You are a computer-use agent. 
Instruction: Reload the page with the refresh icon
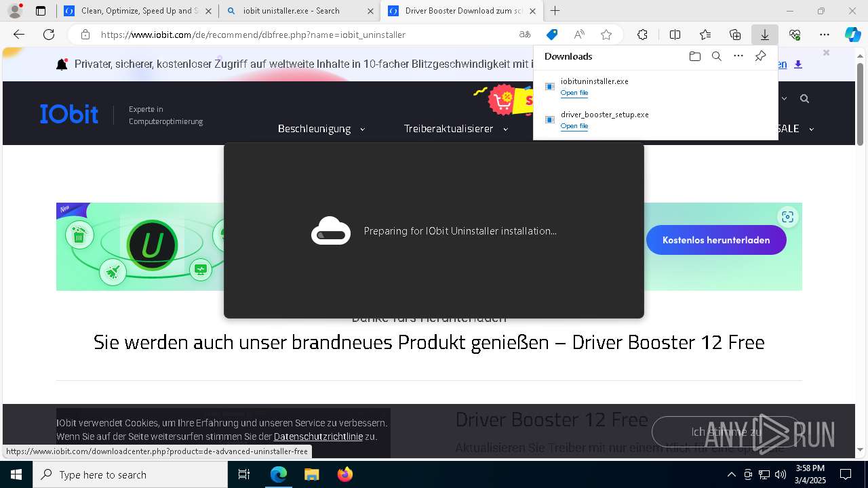click(49, 35)
